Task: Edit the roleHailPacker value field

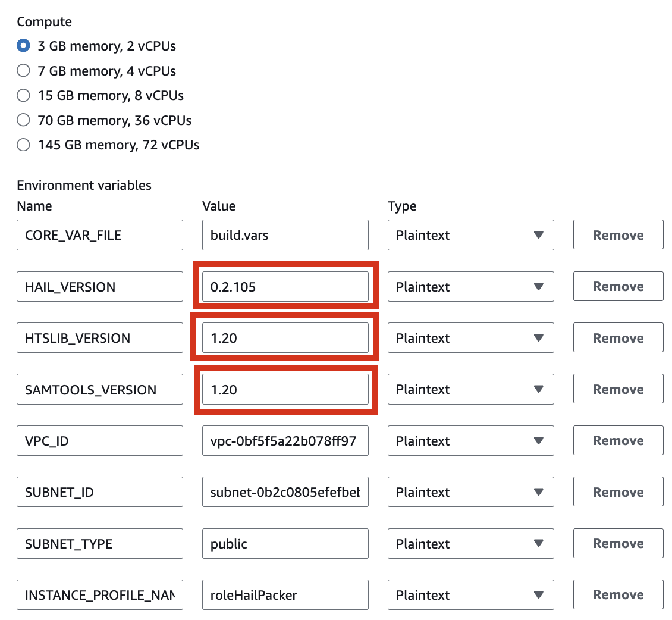Action: pyautogui.click(x=285, y=595)
